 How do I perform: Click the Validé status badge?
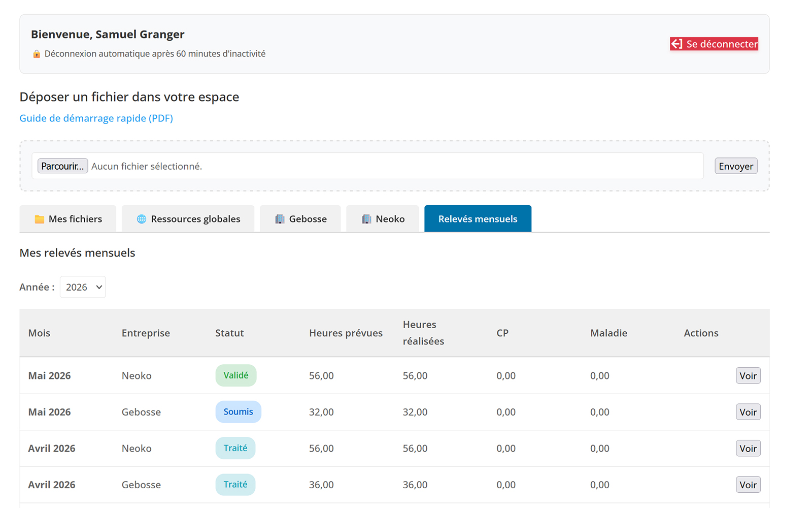pos(236,375)
